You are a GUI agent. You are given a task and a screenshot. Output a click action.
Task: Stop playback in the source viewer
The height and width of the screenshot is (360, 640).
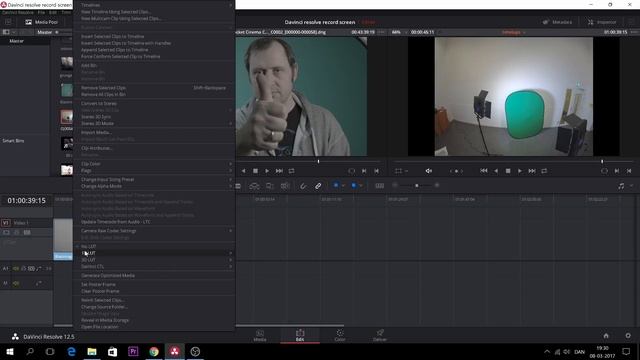tap(256, 171)
